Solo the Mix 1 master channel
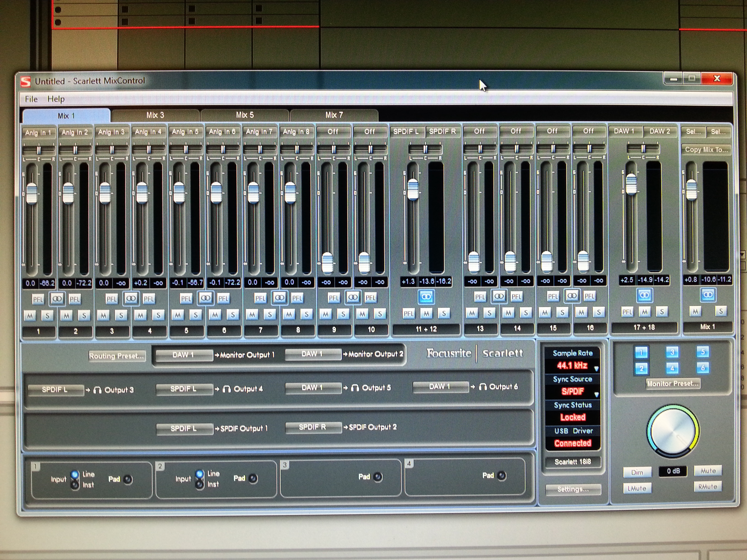747x560 pixels. point(721,311)
